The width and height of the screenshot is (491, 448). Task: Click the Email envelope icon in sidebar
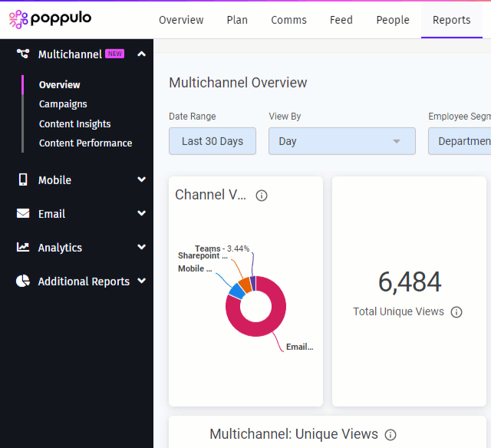coord(23,213)
